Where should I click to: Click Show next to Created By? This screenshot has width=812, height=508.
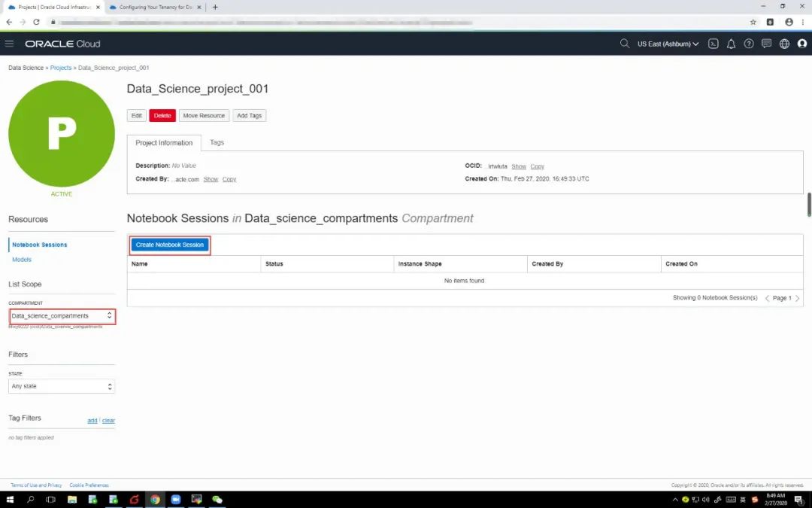211,179
